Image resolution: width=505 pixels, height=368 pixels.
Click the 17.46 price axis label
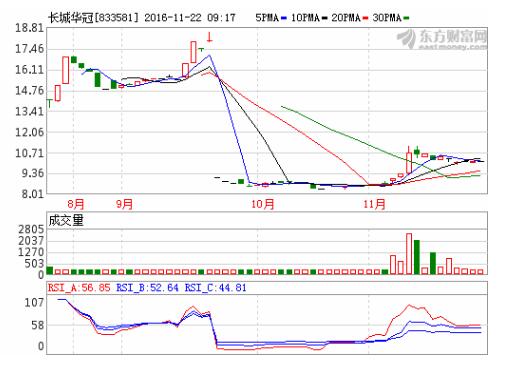pyautogui.click(x=29, y=49)
